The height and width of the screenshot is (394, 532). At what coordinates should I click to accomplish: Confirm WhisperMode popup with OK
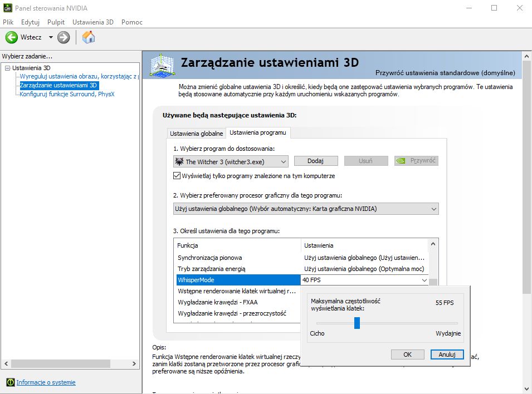pos(407,354)
